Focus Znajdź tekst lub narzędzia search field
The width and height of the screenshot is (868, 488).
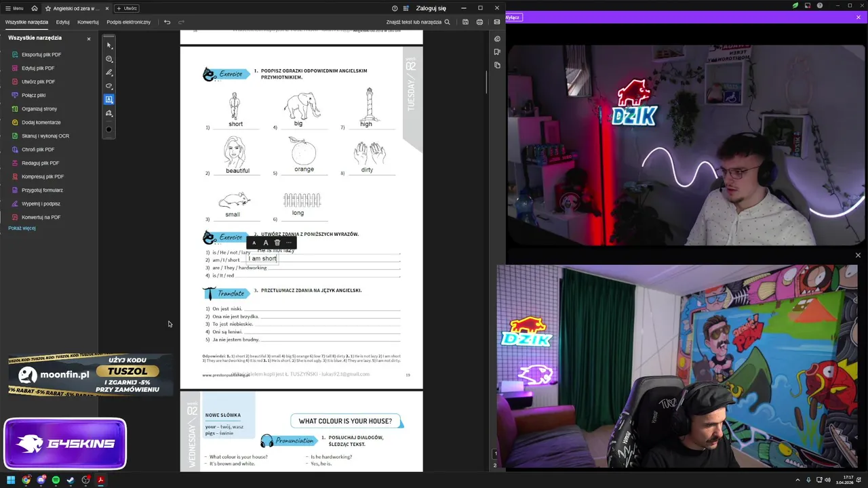point(418,22)
